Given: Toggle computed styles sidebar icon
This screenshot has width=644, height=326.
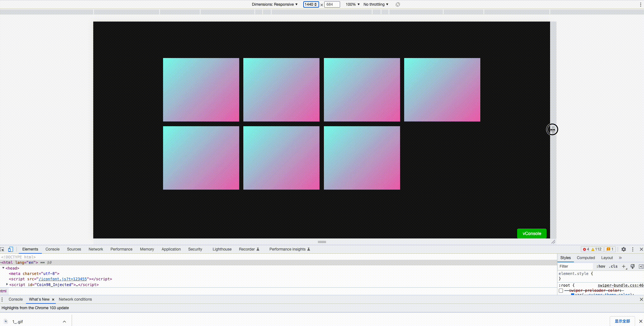Looking at the screenshot, I should click(641, 266).
